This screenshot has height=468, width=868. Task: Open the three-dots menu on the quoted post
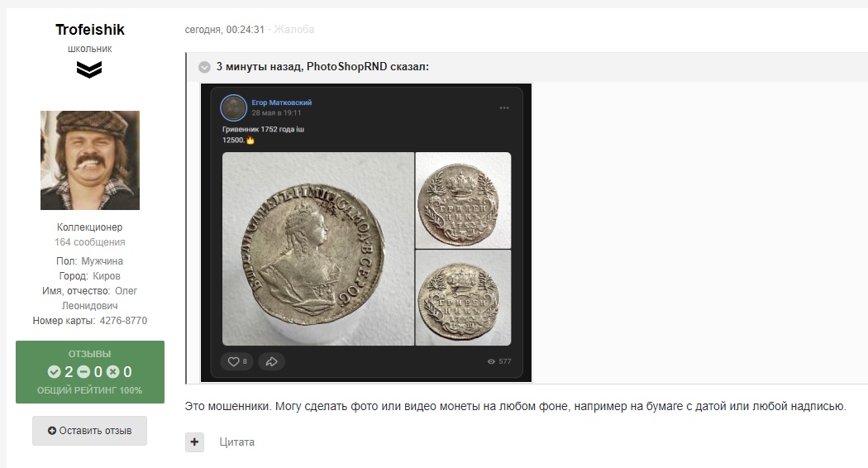[x=504, y=107]
